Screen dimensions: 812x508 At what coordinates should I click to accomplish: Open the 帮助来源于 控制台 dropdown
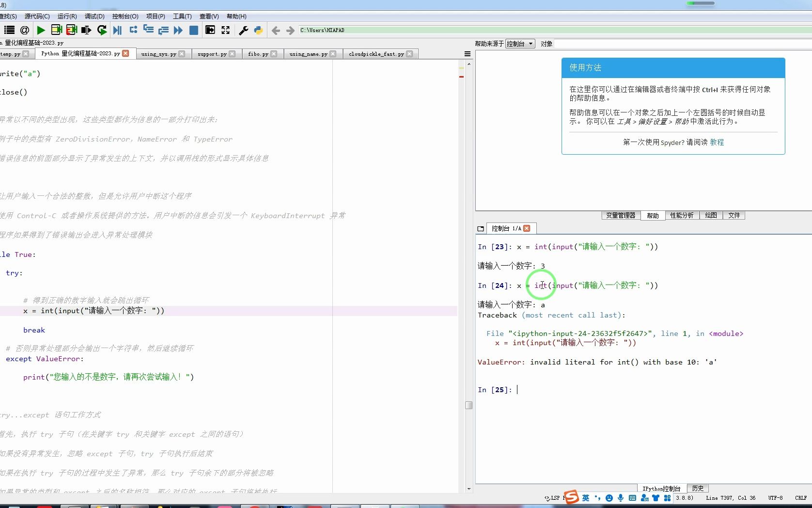[x=520, y=44]
